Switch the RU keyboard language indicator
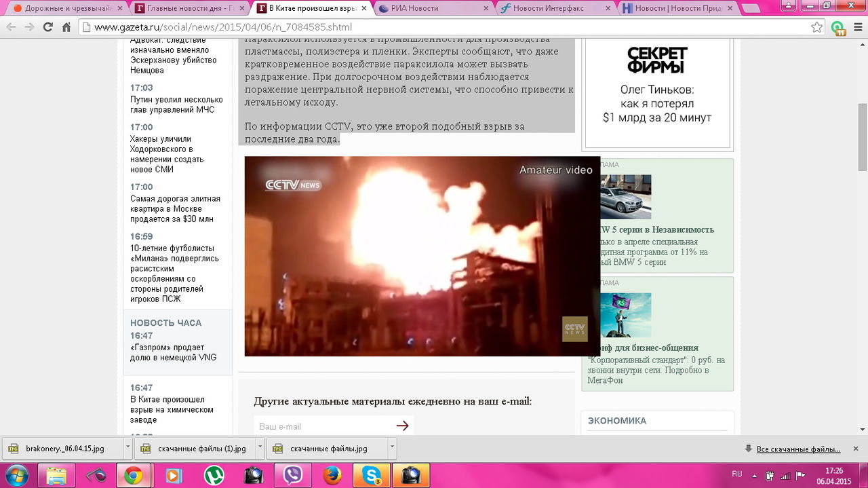The height and width of the screenshot is (488, 868). (736, 474)
